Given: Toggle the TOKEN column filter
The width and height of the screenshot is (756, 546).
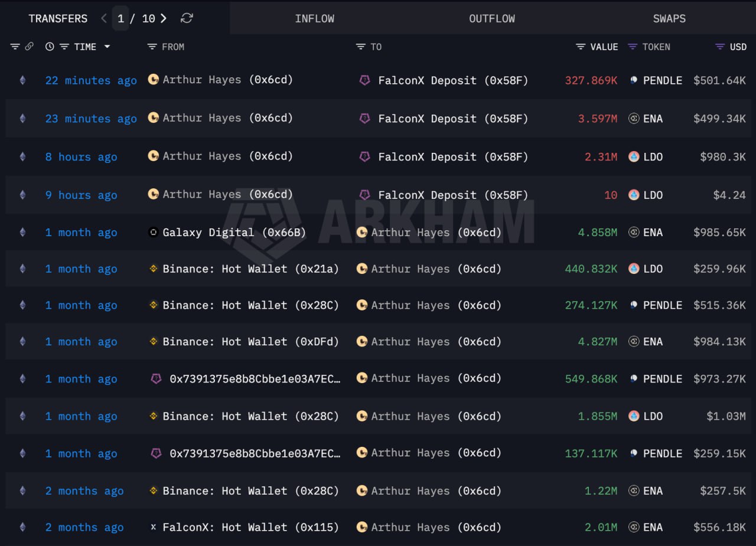Looking at the screenshot, I should tap(633, 47).
